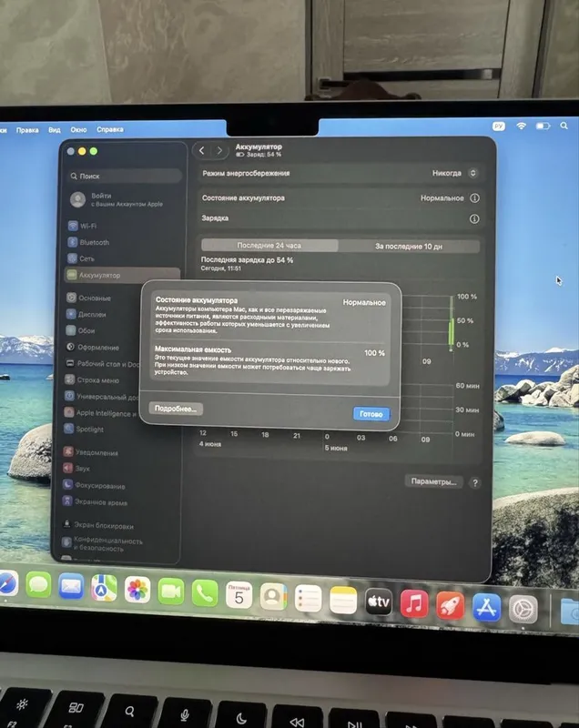Click info icon next to Нормальное
Screen dimensions: 579x728
pyautogui.click(x=474, y=198)
